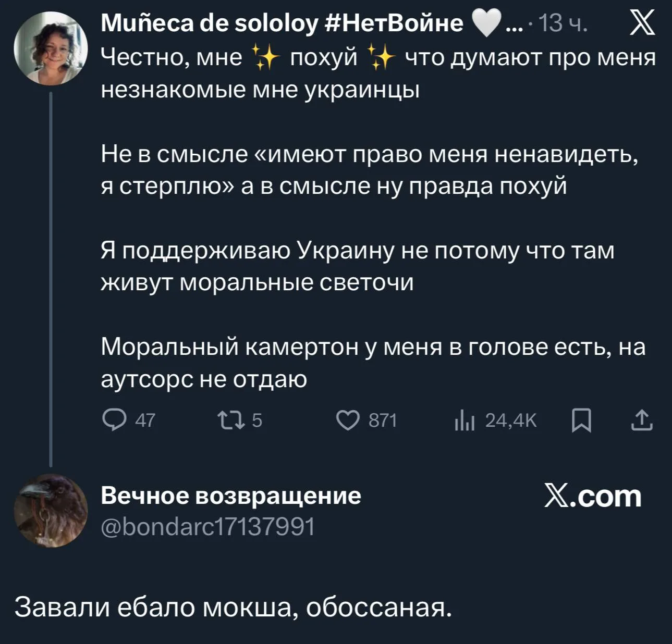Screen dimensions: 672x644
Task: Open the retweet menu with arrows icon
Action: [231, 420]
